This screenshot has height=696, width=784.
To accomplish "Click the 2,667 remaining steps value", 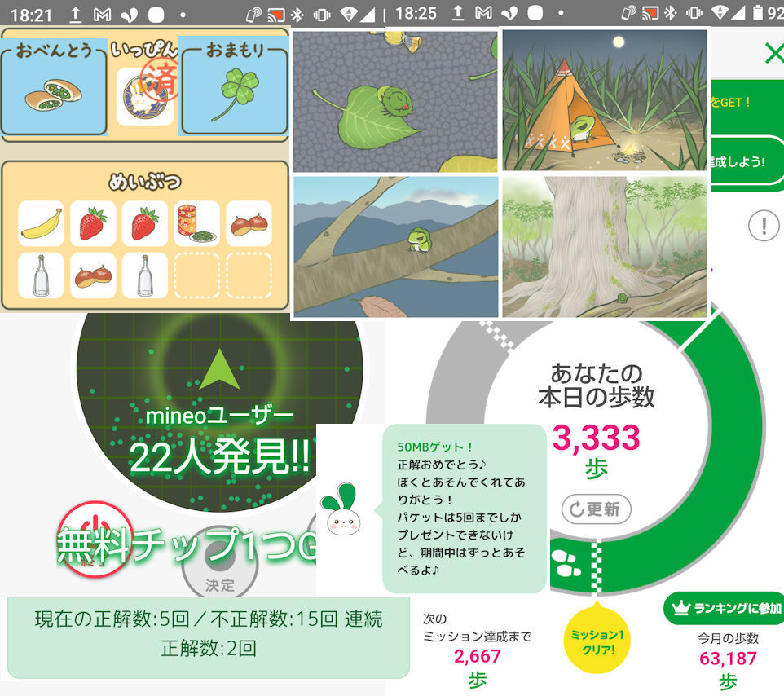I will click(x=477, y=657).
